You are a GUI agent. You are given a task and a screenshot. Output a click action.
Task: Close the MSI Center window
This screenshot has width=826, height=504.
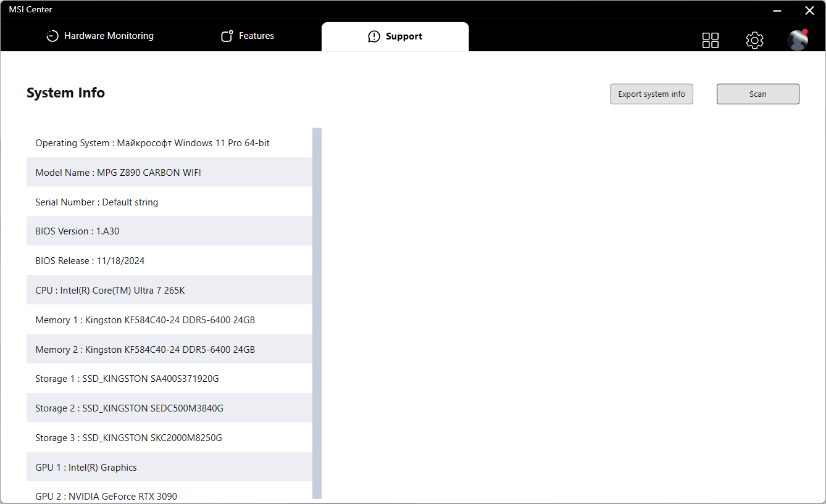point(809,10)
